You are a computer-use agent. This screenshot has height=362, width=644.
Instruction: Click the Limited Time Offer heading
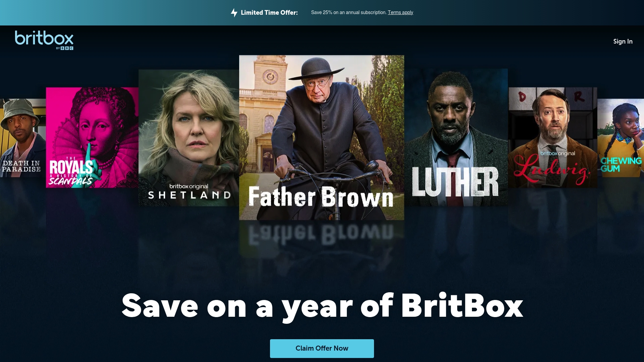pos(269,13)
